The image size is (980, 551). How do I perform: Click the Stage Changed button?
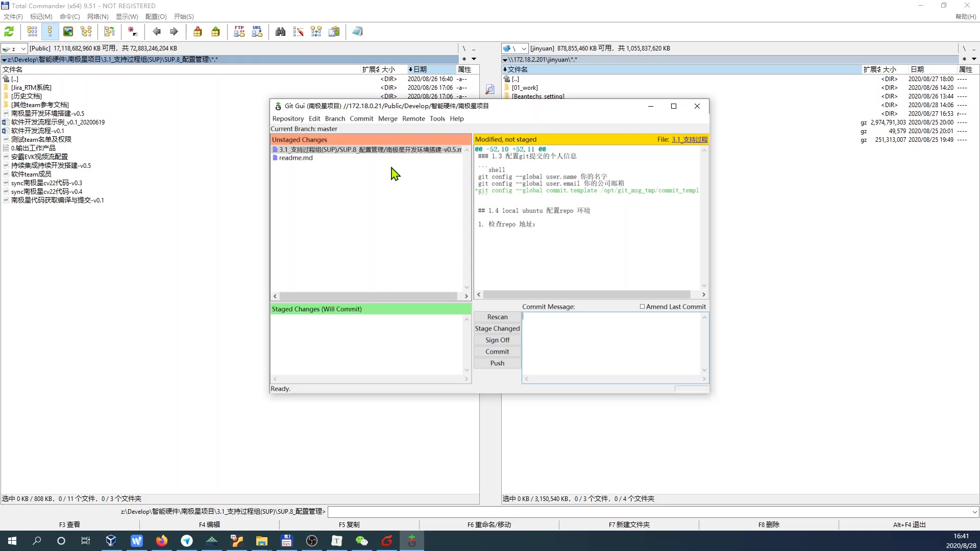(x=498, y=328)
